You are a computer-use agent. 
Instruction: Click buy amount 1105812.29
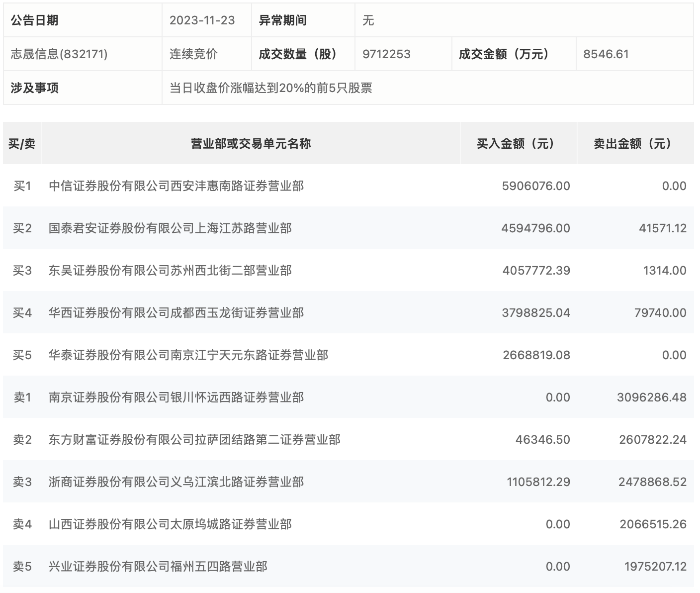[538, 482]
